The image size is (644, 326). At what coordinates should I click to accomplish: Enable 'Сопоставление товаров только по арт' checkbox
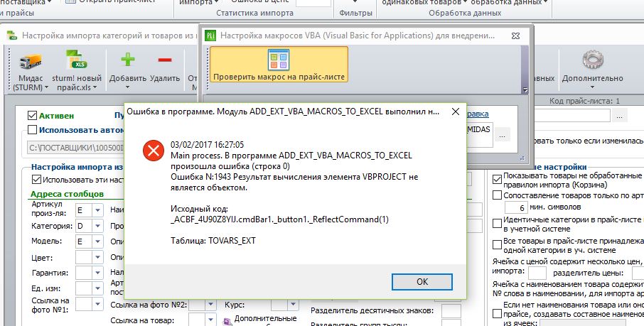point(497,195)
